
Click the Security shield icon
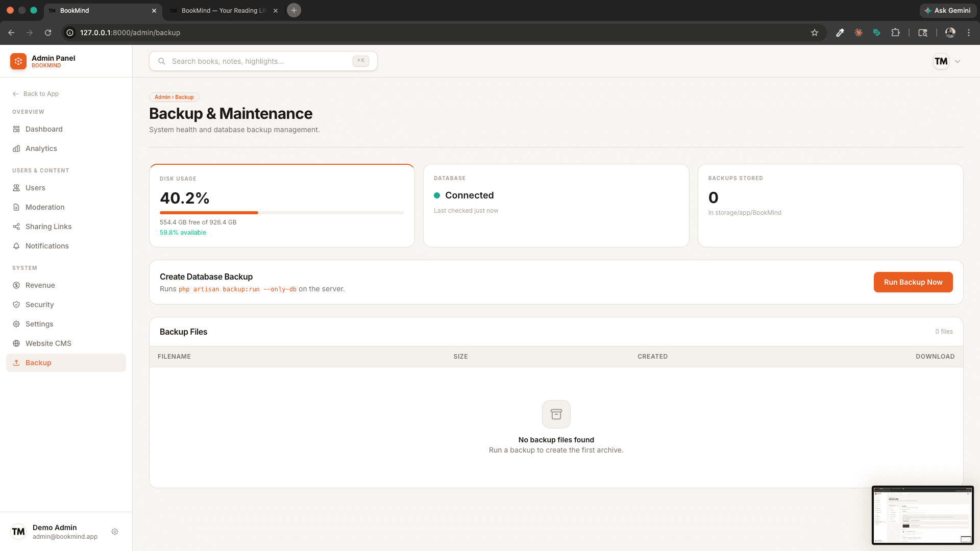16,305
